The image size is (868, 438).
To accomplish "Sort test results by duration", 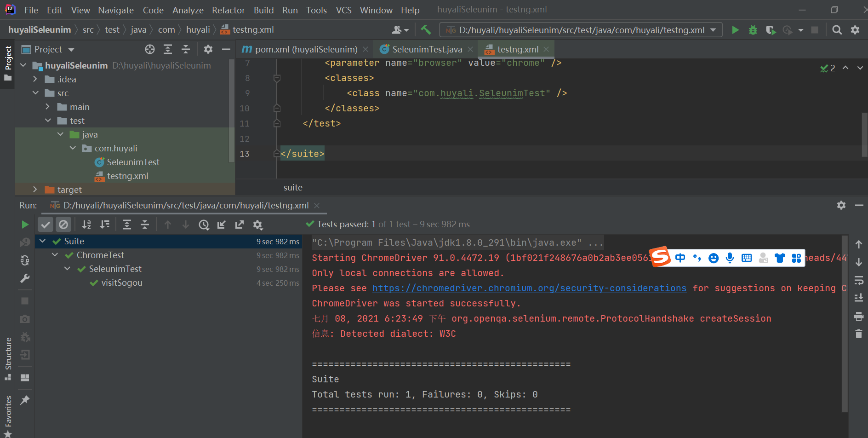I will (x=105, y=225).
